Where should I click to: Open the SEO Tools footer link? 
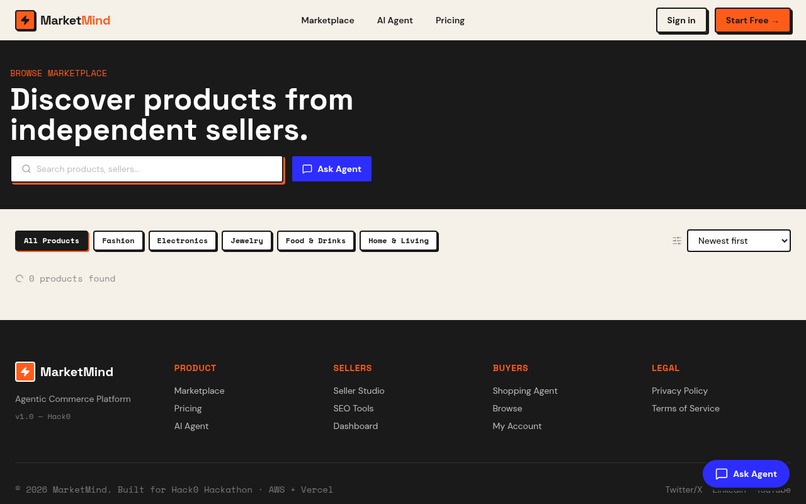(353, 408)
